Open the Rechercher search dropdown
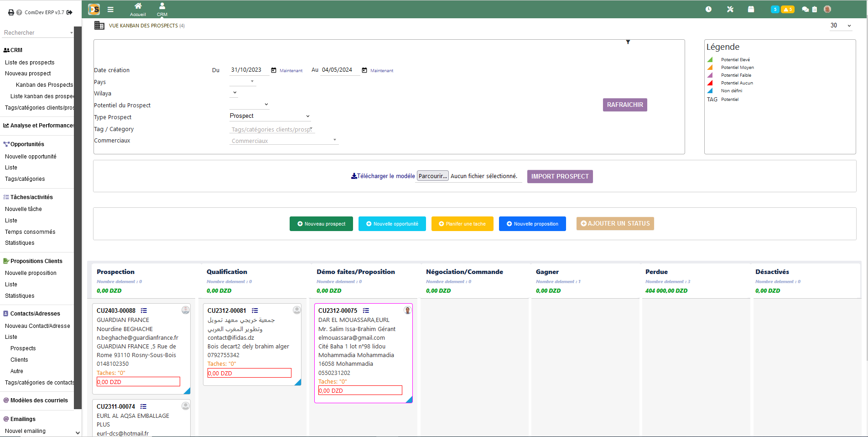 tap(37, 32)
